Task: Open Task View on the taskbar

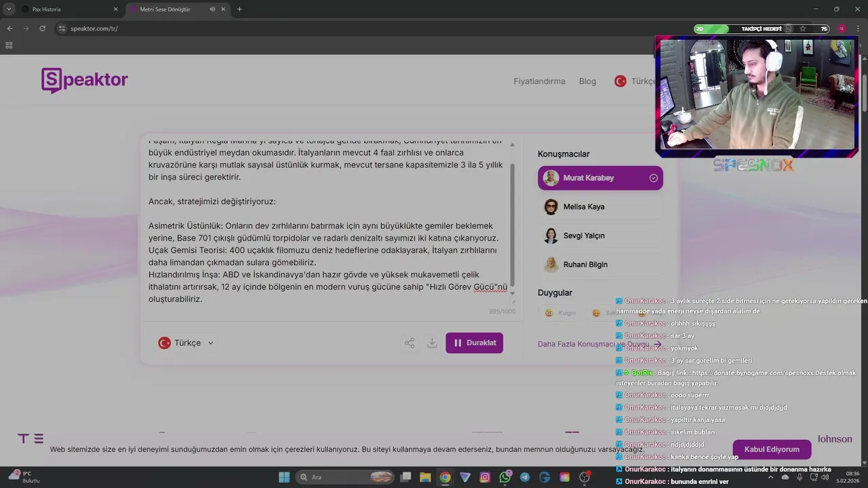Action: (x=406, y=477)
